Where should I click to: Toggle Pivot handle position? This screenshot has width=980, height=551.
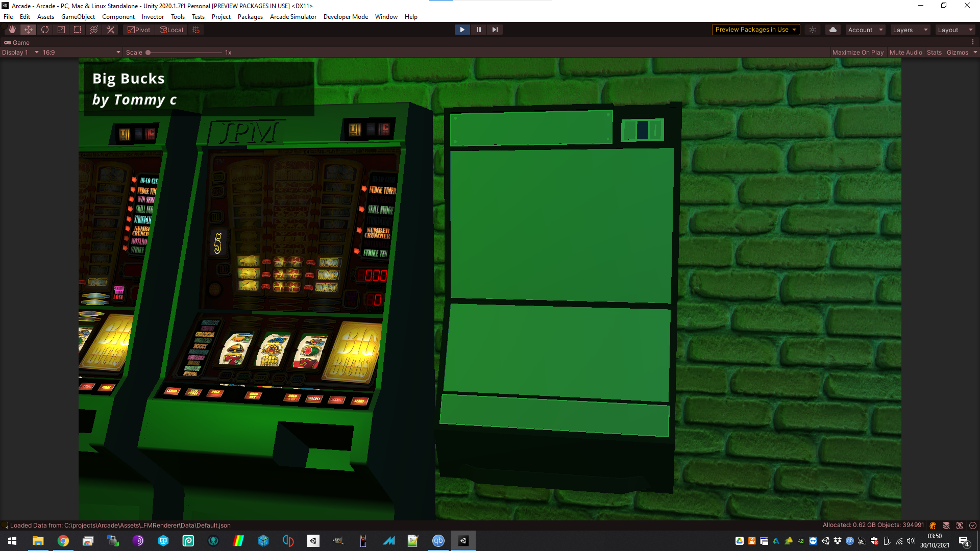click(x=139, y=30)
